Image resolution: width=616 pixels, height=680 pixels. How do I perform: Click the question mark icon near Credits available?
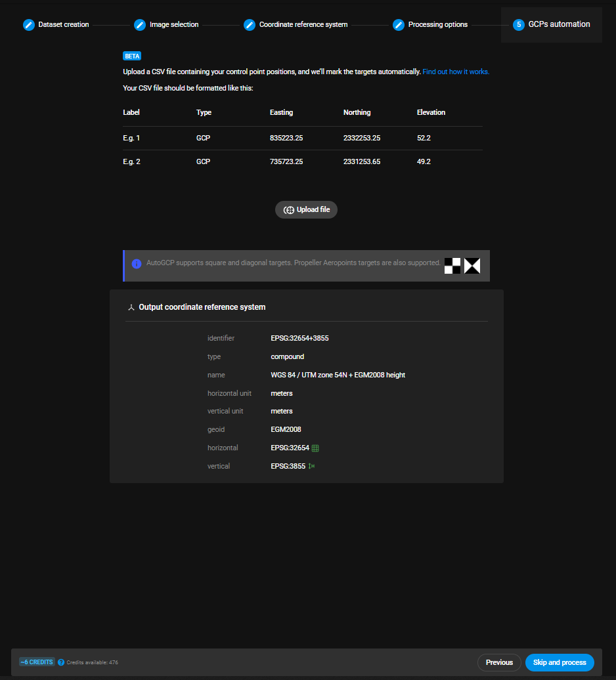(x=61, y=662)
